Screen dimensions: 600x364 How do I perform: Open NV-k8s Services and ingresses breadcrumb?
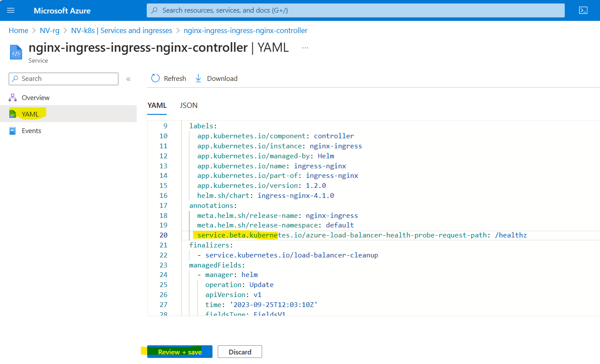121,30
